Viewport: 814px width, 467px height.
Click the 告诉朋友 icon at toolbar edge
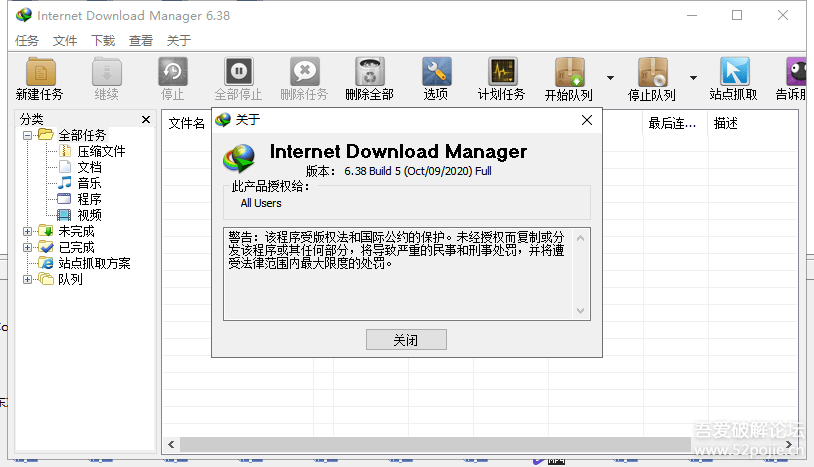point(796,72)
